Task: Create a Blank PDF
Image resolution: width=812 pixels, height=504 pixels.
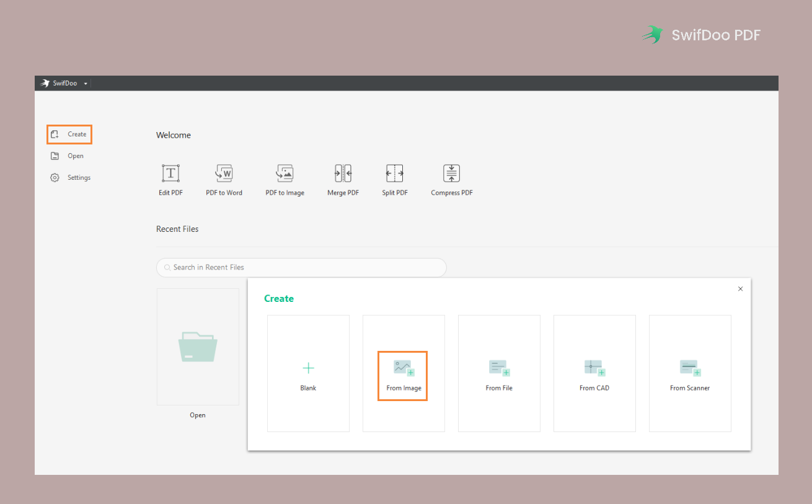Action: (308, 373)
